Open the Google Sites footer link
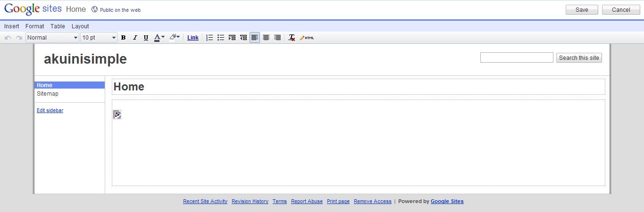644x212 pixels. [x=447, y=201]
